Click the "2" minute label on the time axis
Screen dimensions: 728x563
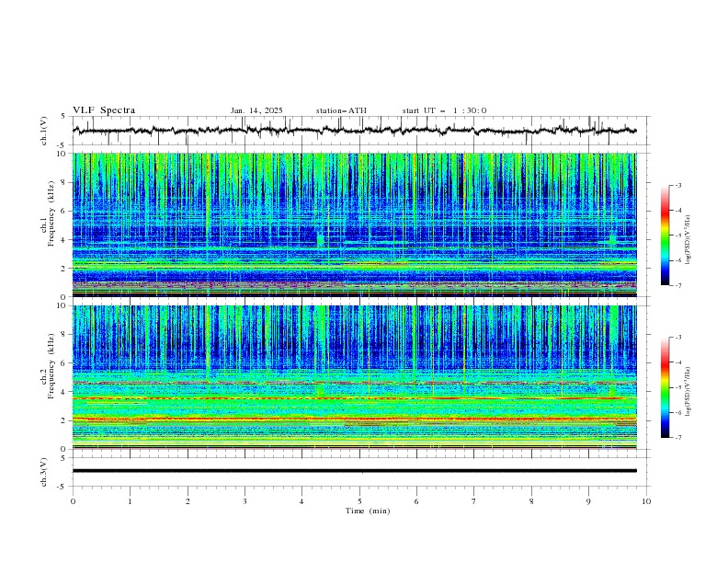[x=188, y=501]
